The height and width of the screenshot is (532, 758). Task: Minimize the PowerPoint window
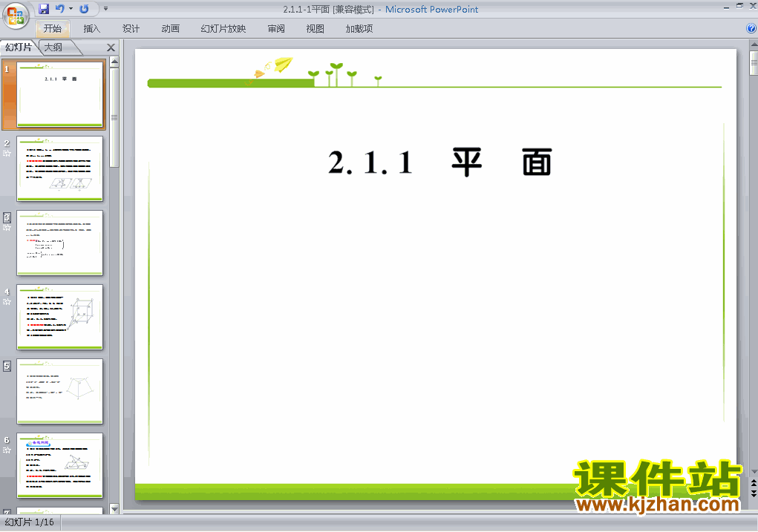click(726, 7)
